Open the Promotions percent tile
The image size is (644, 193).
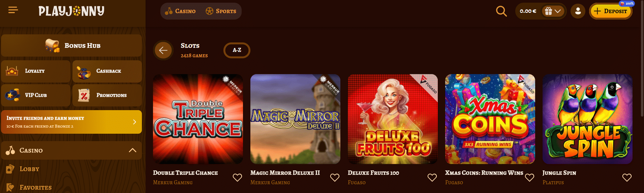click(107, 95)
